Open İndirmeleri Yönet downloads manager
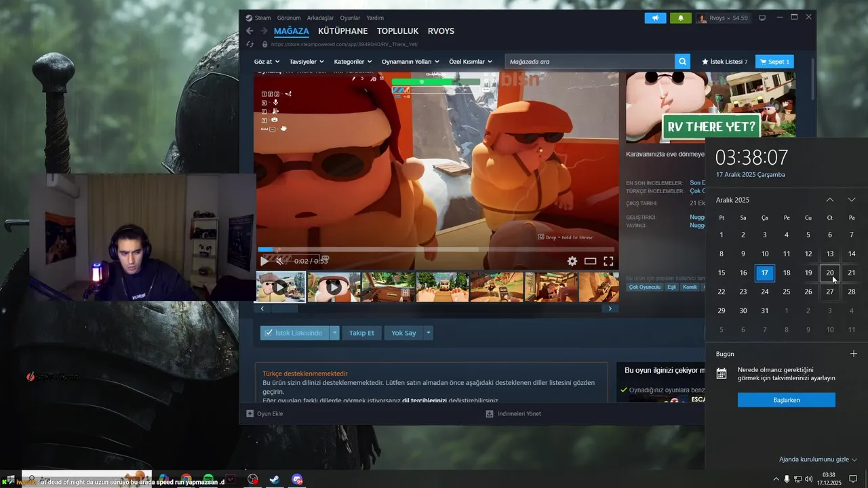Screen dimensions: 868x488 [x=513, y=413]
